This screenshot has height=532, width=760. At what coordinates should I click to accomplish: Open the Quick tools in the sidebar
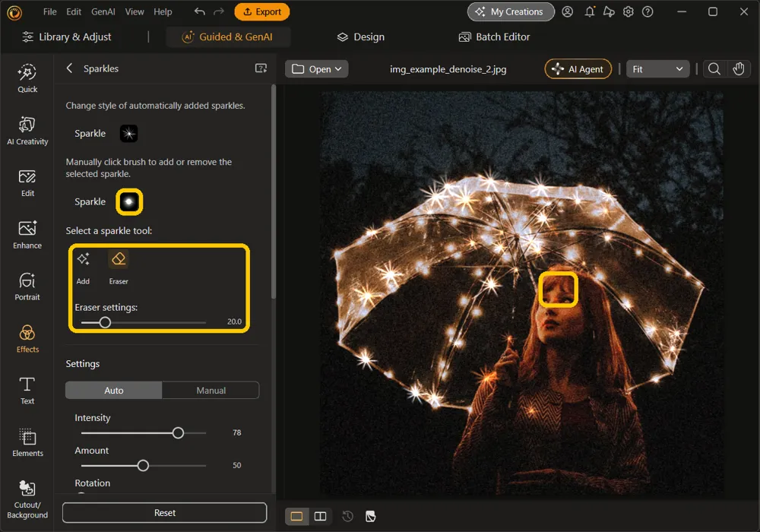27,78
